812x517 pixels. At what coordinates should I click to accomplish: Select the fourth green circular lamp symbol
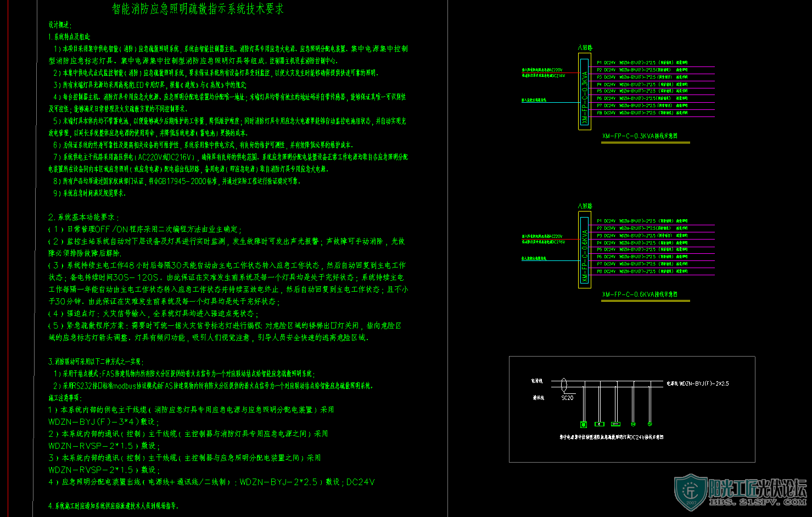[633, 424]
